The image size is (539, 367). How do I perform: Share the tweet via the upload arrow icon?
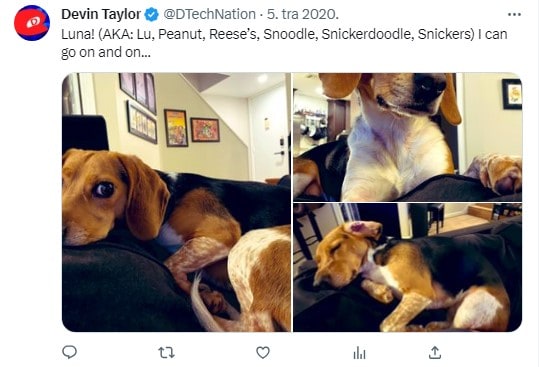point(435,353)
